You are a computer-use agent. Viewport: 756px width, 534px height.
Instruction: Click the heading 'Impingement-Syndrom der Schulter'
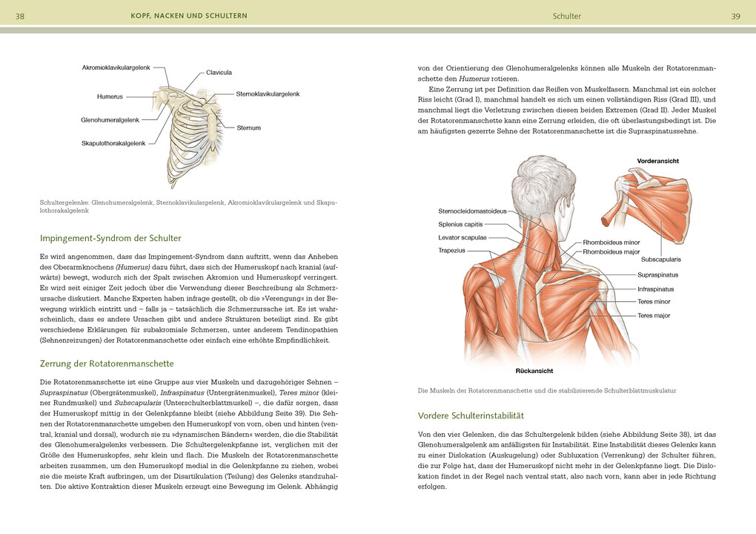coord(110,238)
